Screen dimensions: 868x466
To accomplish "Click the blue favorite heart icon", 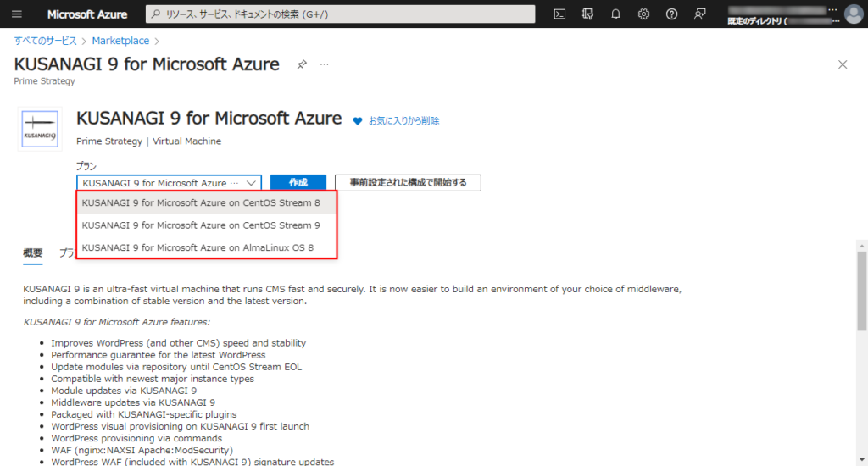I will [358, 121].
